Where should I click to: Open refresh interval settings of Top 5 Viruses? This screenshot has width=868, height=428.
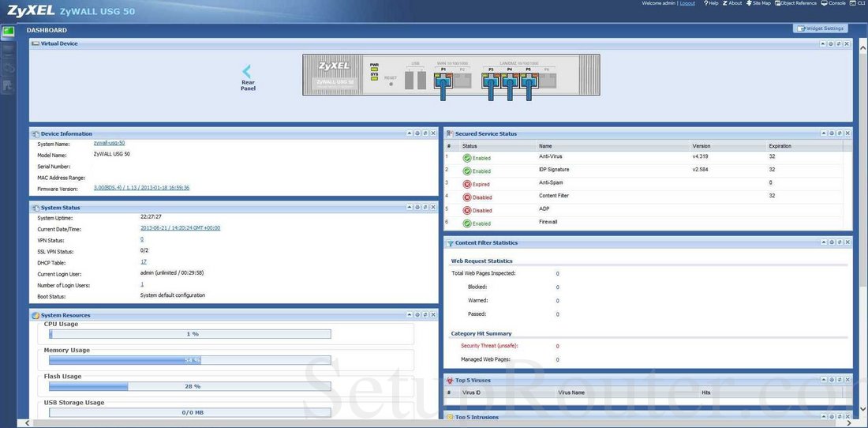(832, 380)
